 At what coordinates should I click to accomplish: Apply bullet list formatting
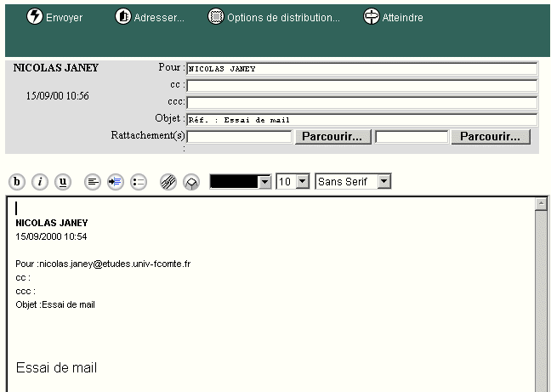[139, 182]
